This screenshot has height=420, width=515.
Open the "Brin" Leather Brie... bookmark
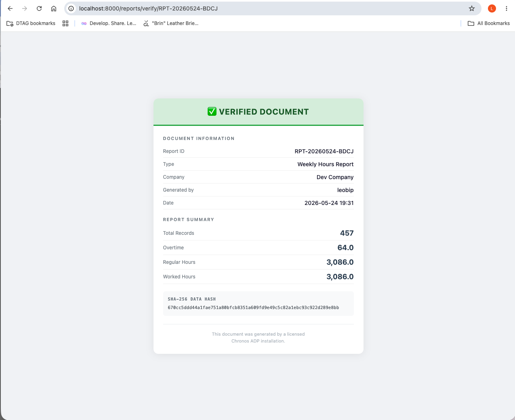point(171,23)
